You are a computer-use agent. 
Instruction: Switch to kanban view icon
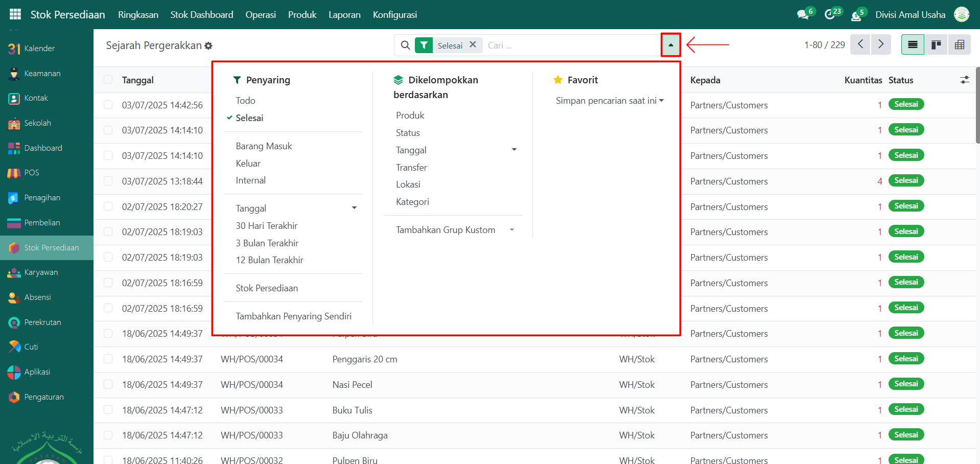(x=936, y=45)
